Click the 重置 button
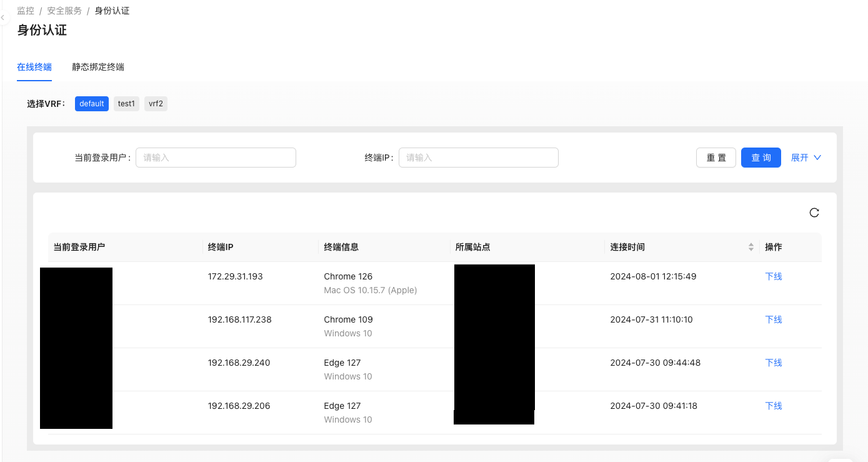 point(716,158)
